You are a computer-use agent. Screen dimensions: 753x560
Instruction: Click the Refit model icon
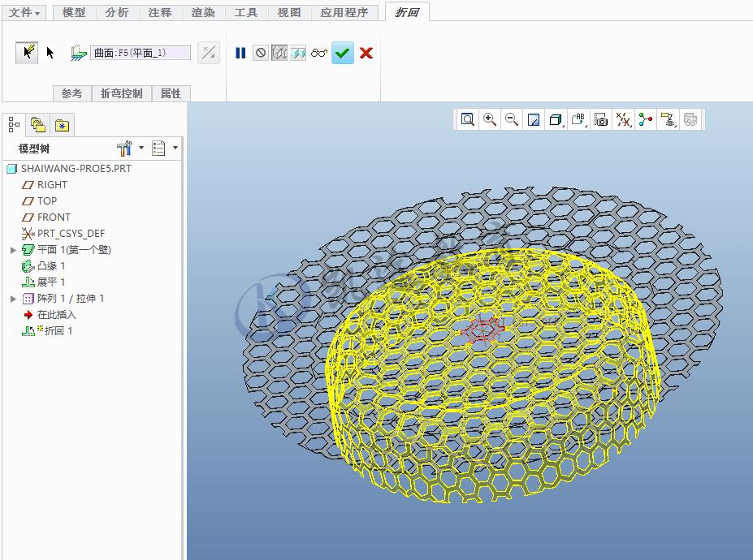click(x=467, y=119)
